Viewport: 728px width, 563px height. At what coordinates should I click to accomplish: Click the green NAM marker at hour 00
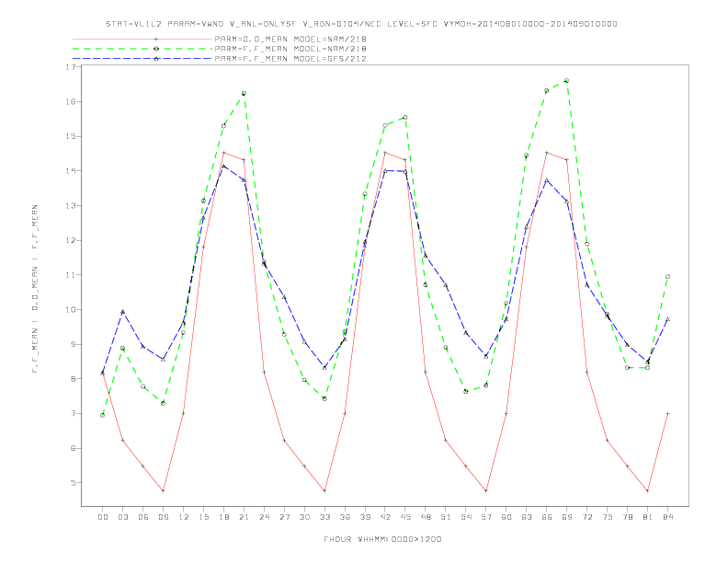pyautogui.click(x=103, y=415)
